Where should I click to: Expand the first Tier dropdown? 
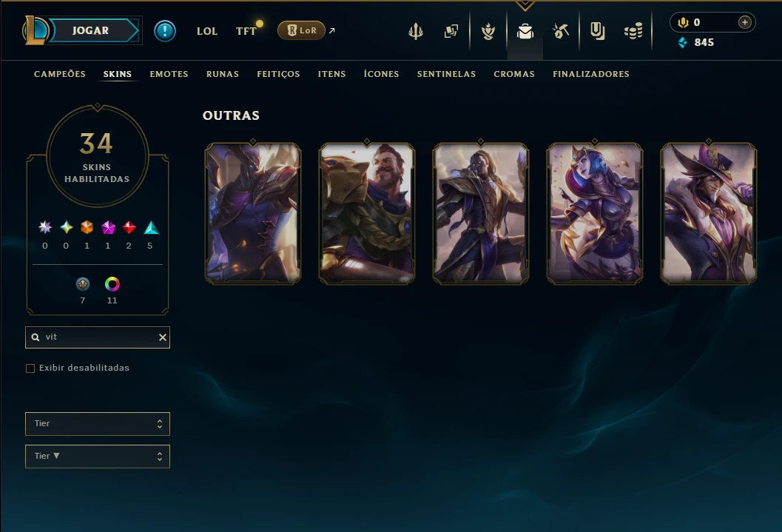click(x=98, y=424)
